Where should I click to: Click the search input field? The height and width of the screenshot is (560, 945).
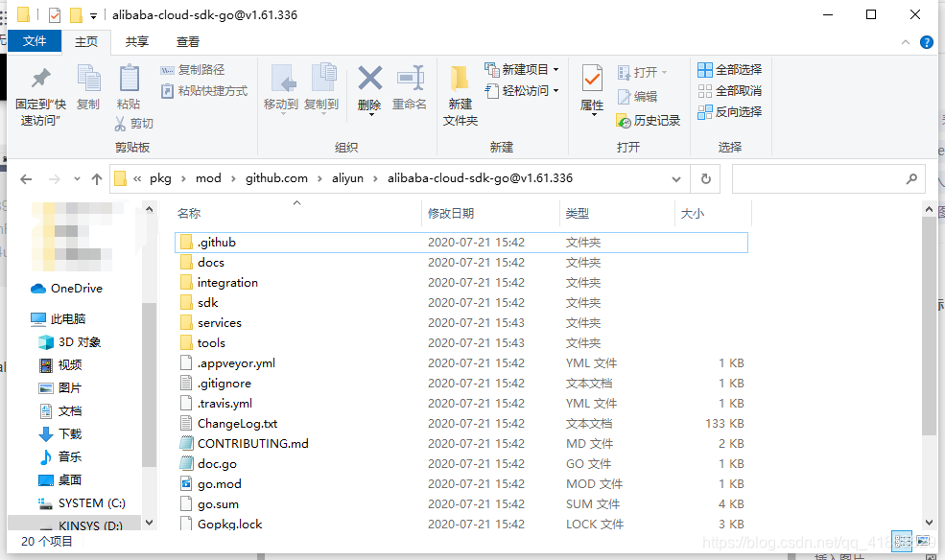pyautogui.click(x=828, y=179)
